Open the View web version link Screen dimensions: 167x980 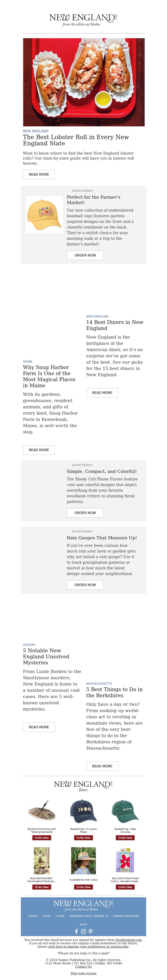(x=83, y=973)
